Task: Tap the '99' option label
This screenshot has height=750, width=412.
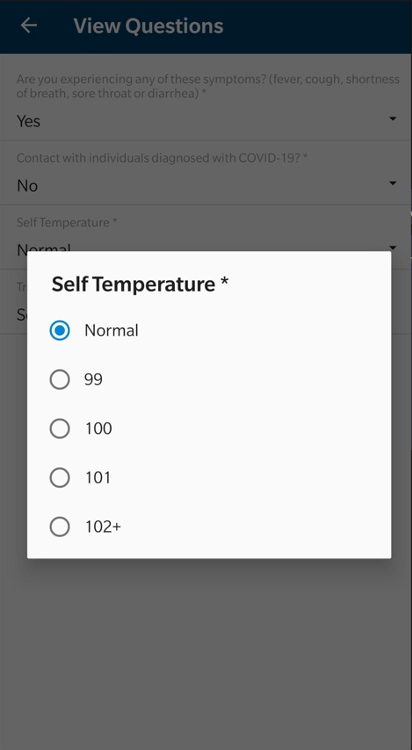Action: [93, 379]
